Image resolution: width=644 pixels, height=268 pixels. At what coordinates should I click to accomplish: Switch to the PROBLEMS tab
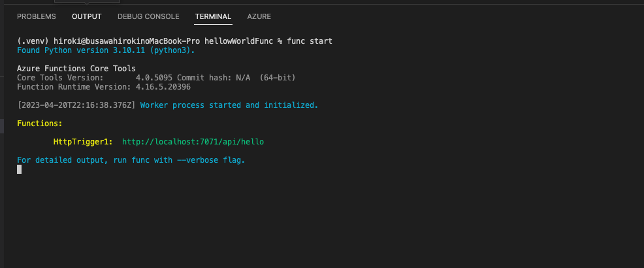[x=36, y=16]
